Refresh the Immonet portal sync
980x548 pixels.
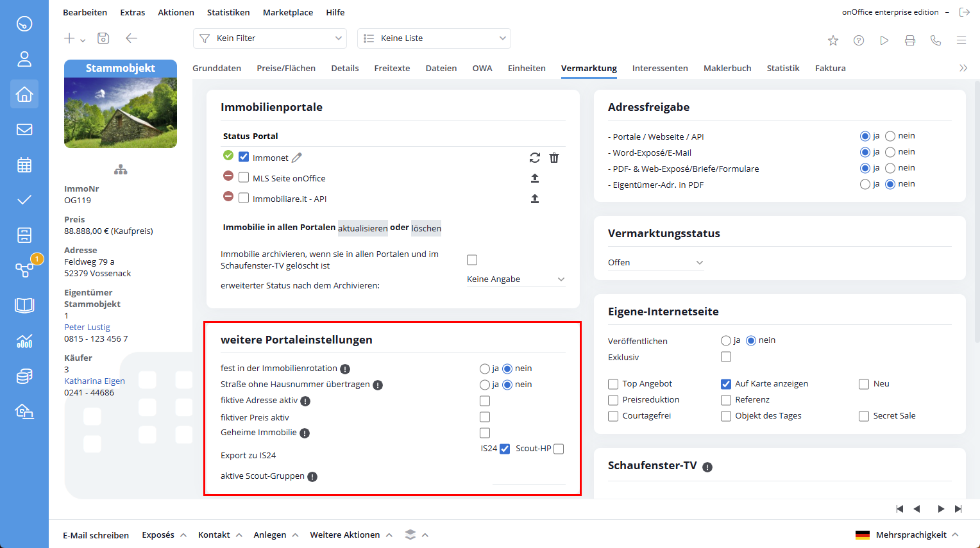click(535, 158)
